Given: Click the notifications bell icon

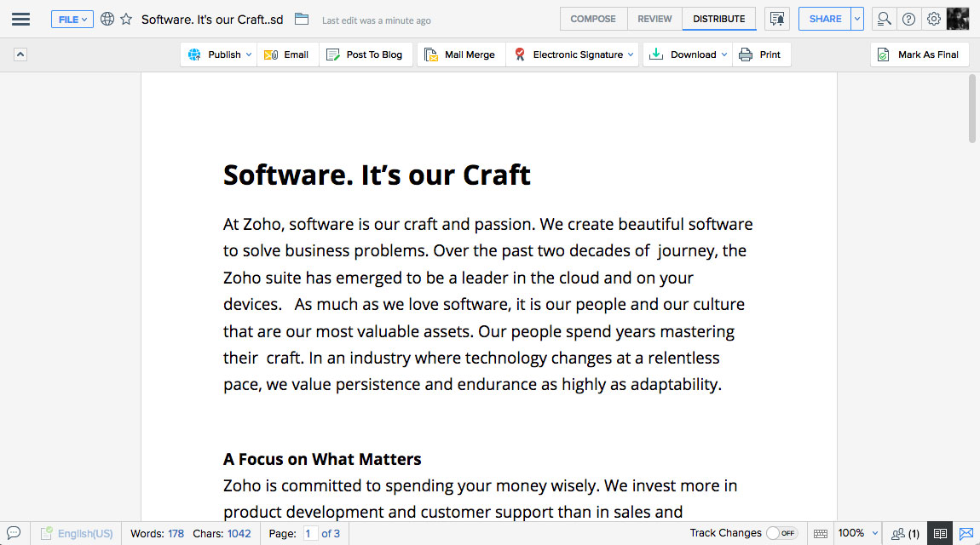Looking at the screenshot, I should [x=776, y=19].
